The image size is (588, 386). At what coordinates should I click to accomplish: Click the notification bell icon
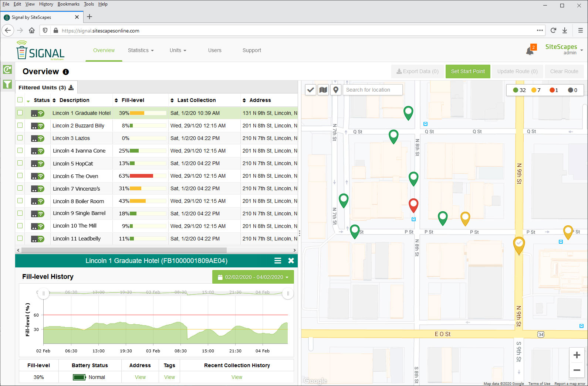530,51
